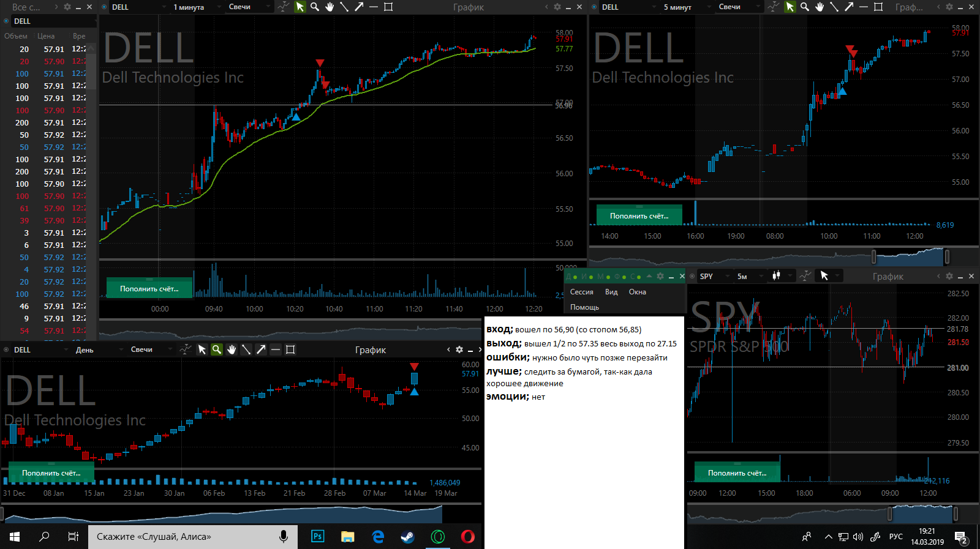The height and width of the screenshot is (549, 980).
Task: Open the 'Помощь' menu
Action: click(x=585, y=307)
